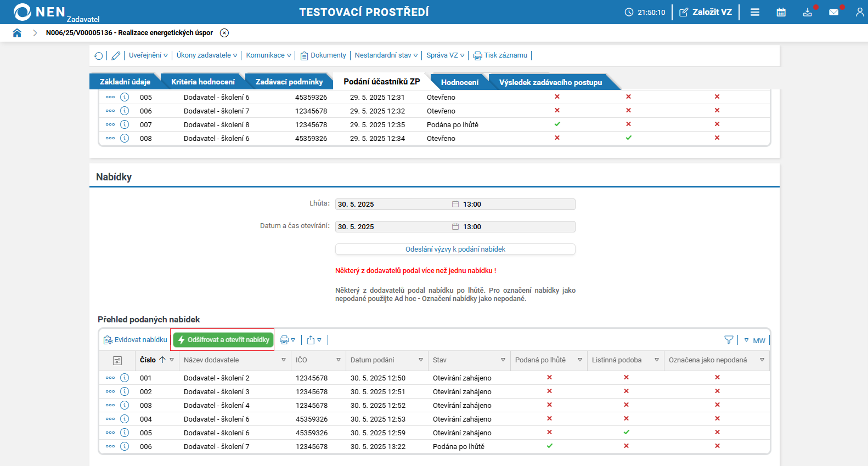Open the downloads icon in header

tap(807, 12)
